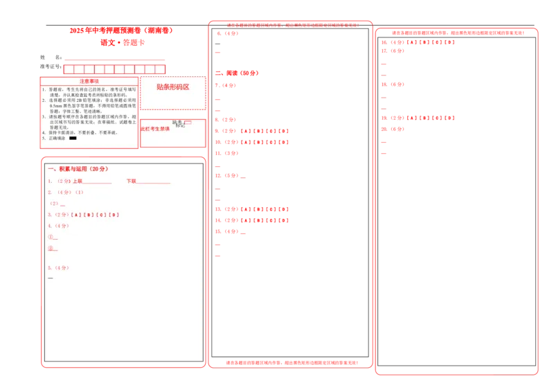Mark option B for question 14
The width and height of the screenshot is (554, 392).
click(258, 220)
